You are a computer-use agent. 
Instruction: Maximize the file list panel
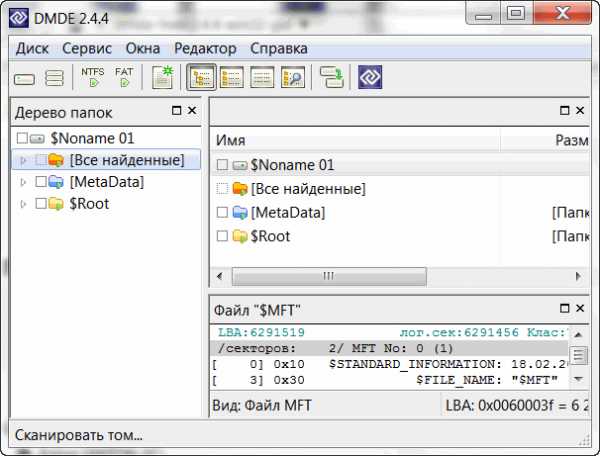pos(564,111)
